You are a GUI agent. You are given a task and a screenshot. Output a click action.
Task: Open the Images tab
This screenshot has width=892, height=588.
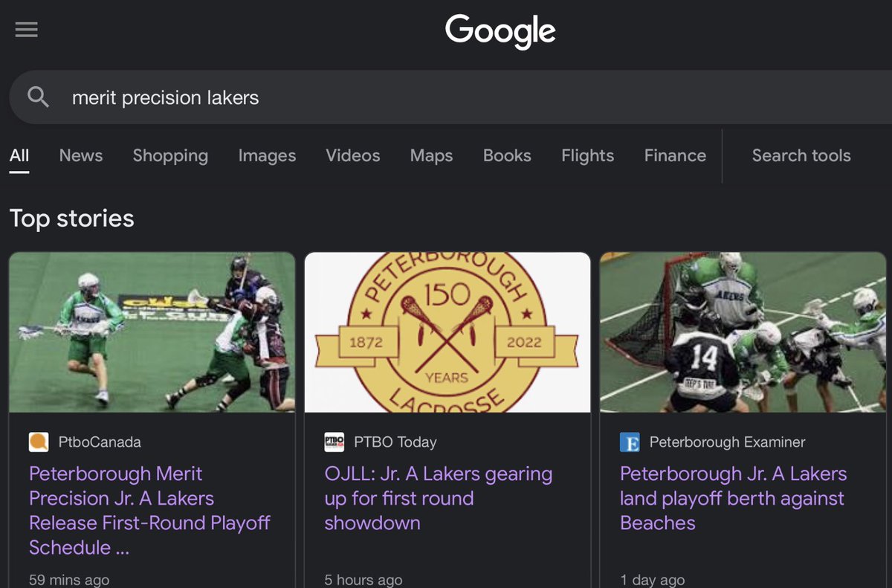point(267,155)
